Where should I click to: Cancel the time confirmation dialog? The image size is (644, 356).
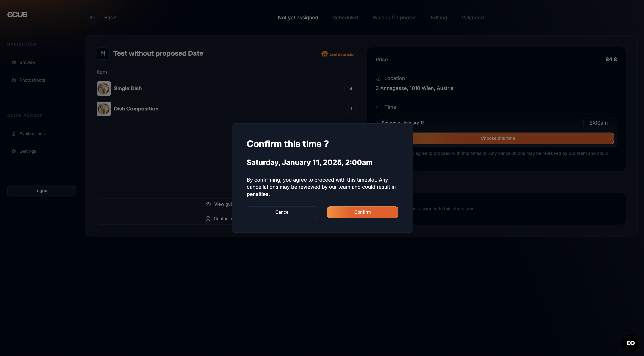[x=282, y=212]
